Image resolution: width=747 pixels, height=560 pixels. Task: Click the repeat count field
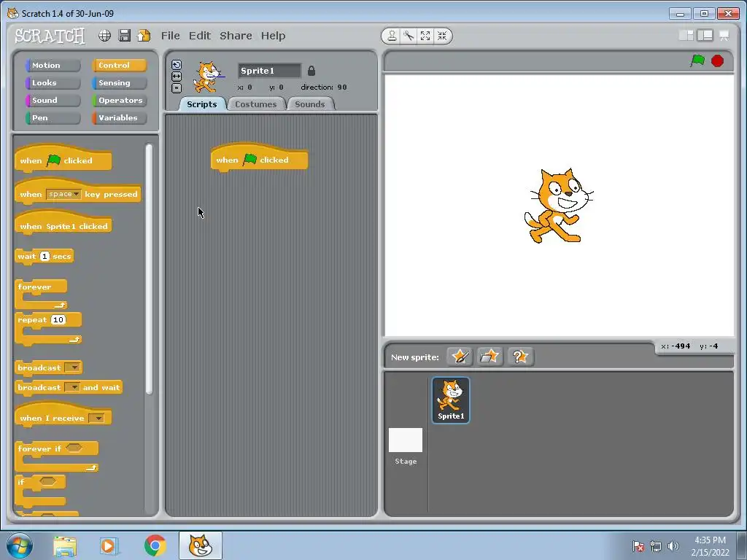[x=58, y=320]
